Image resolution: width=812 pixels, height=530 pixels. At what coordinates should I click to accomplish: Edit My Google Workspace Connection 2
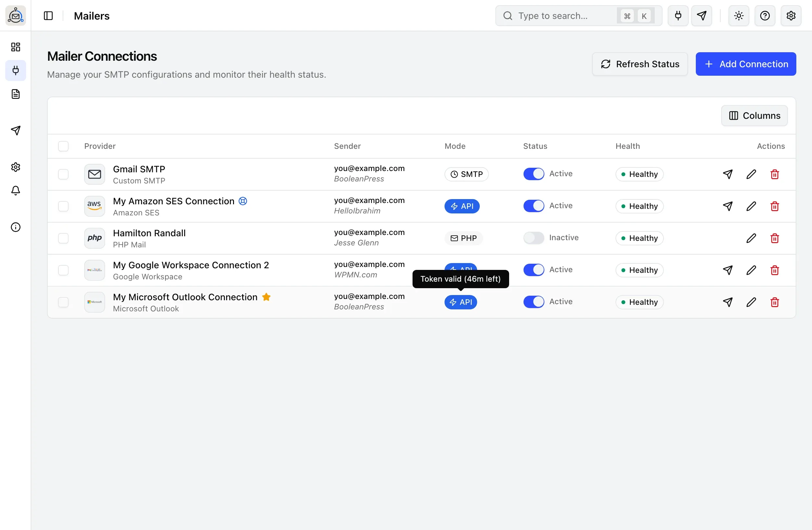[x=751, y=270]
